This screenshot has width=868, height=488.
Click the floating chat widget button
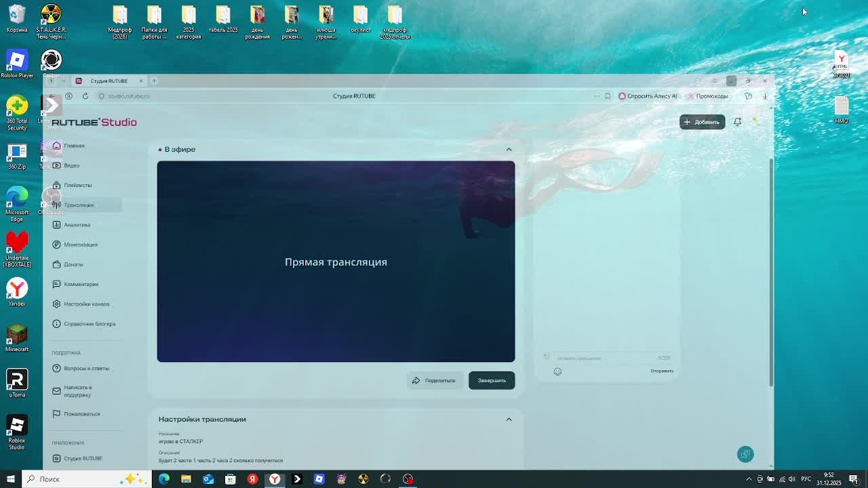(745, 454)
